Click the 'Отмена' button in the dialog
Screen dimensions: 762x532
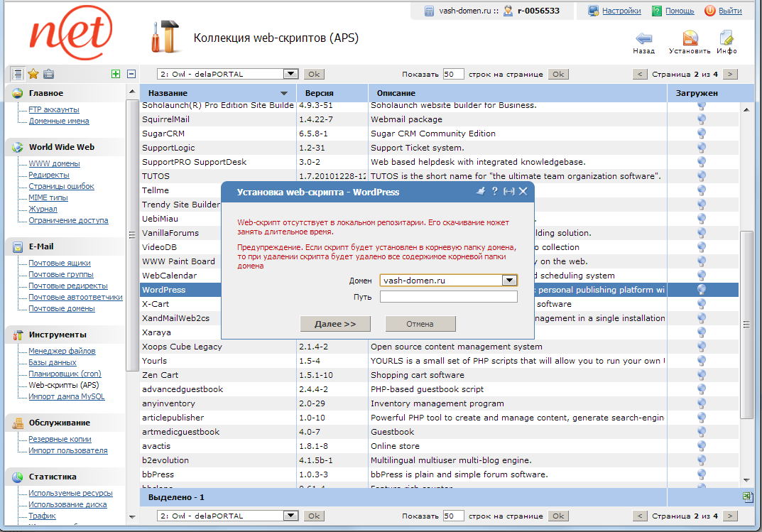click(420, 324)
